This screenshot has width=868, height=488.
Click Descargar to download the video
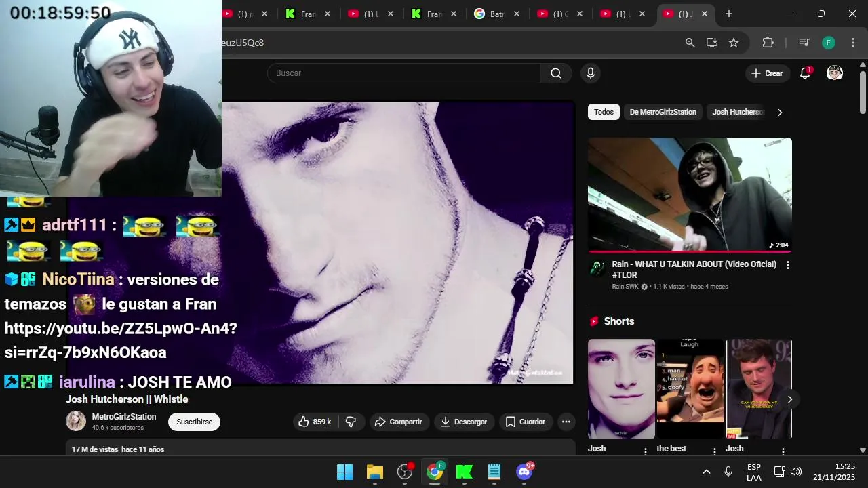pyautogui.click(x=464, y=422)
